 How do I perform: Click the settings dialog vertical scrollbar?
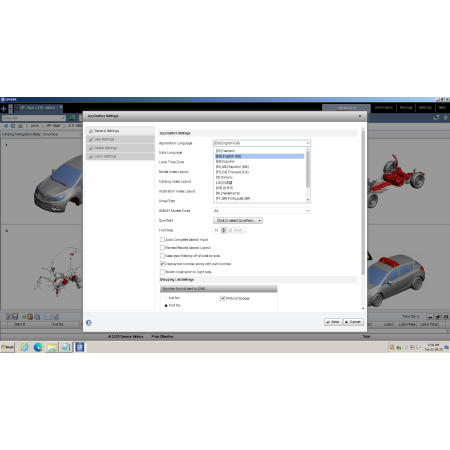point(363,203)
